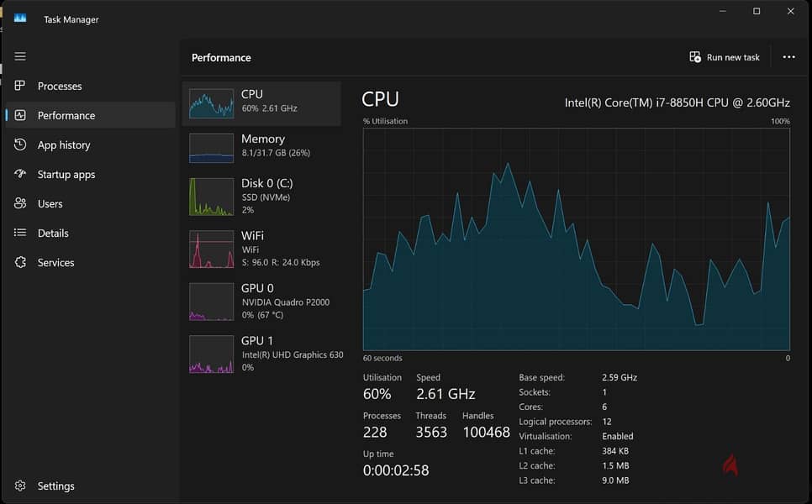Click the 0:00:02:58 up time value
Screen dimensions: 812x504
(396, 470)
